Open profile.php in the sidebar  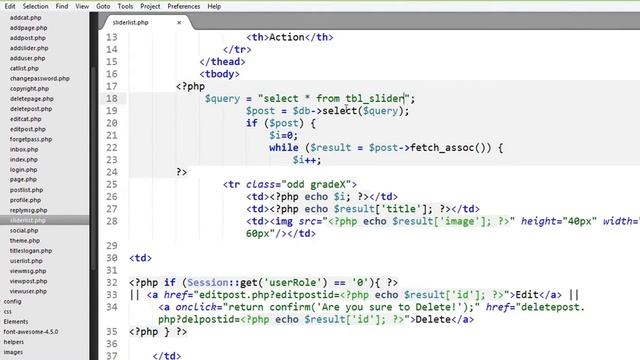tap(25, 200)
